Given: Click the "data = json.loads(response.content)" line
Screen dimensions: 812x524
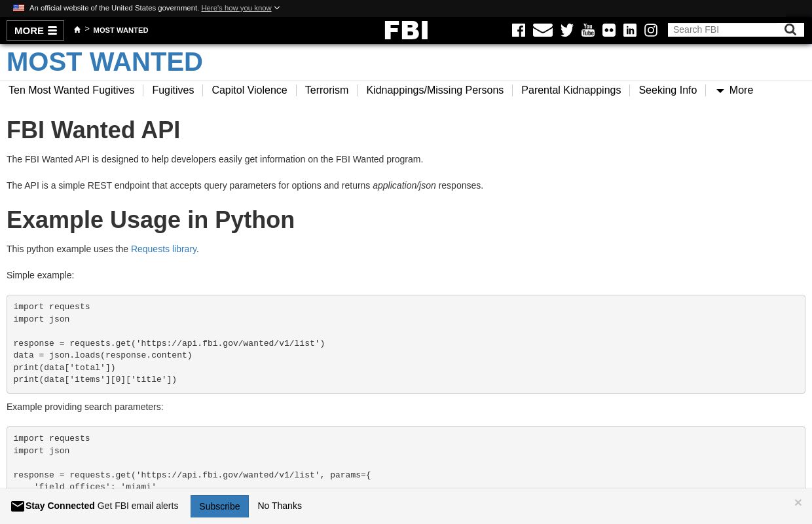Looking at the screenshot, I should (x=103, y=355).
